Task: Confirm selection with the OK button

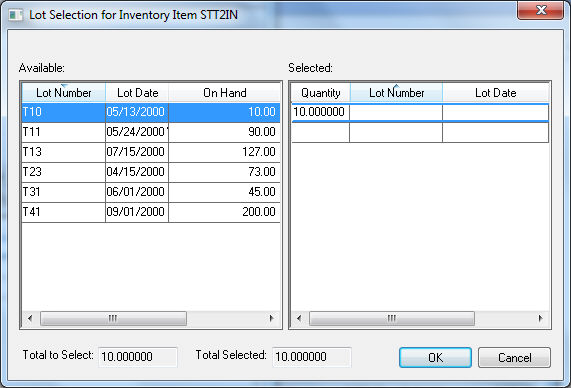Action: [435, 357]
